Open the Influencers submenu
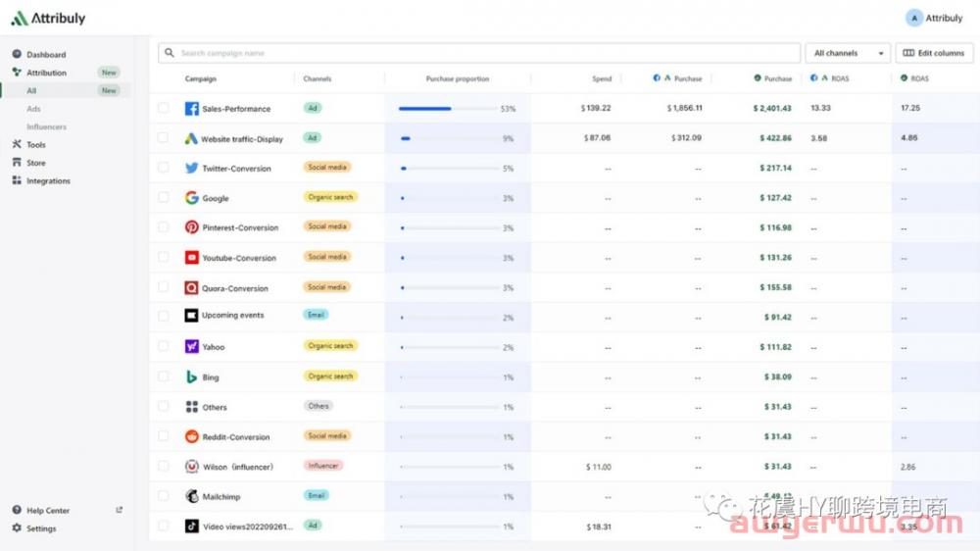Screen dimensions: 980x551 click(46, 126)
